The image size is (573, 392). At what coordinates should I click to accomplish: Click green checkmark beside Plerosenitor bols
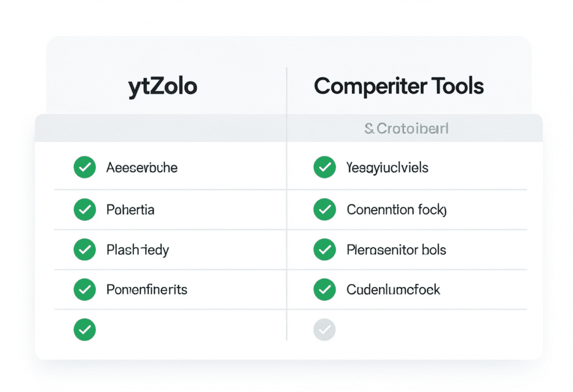[325, 249]
